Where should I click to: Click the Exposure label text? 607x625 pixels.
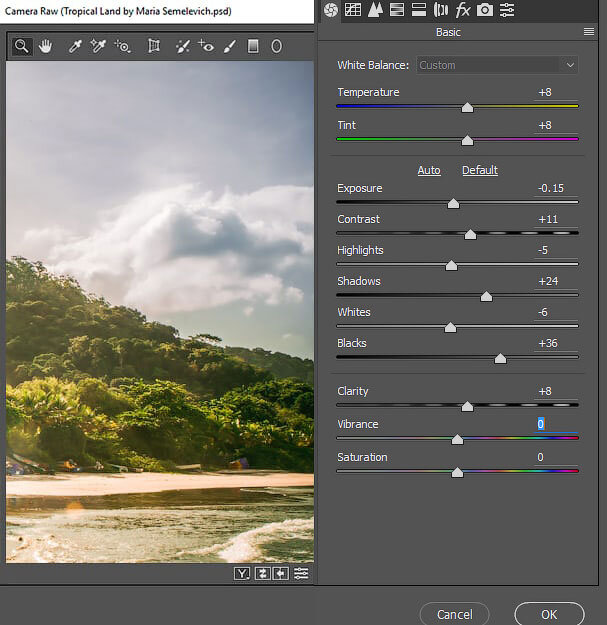(x=359, y=188)
